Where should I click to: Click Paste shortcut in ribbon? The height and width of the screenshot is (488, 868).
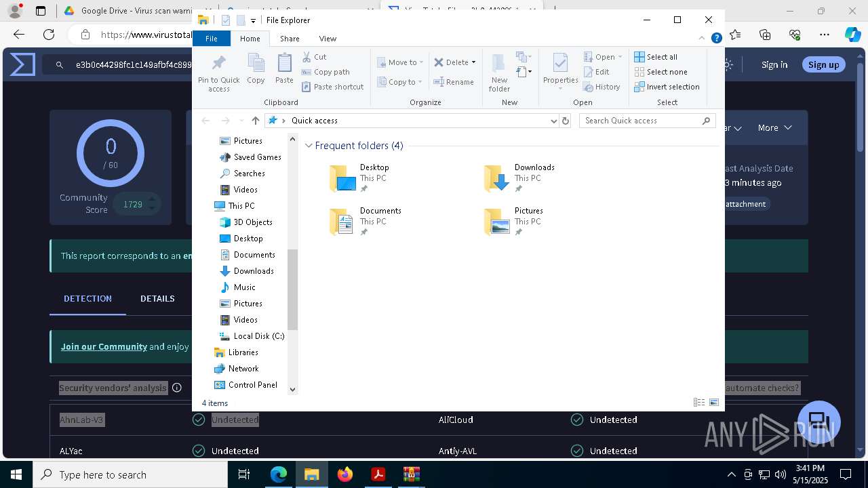click(332, 87)
